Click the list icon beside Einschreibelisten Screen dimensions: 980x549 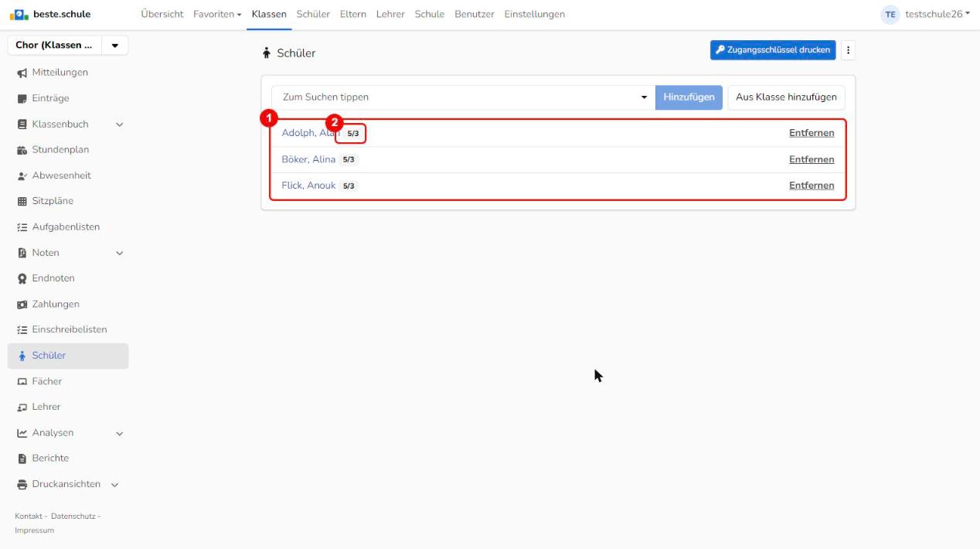pos(21,329)
